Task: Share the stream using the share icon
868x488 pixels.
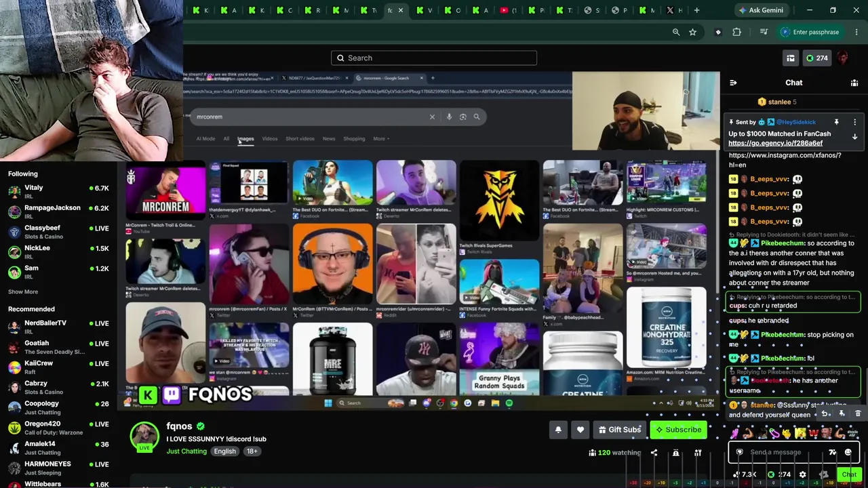Action: pos(654,453)
